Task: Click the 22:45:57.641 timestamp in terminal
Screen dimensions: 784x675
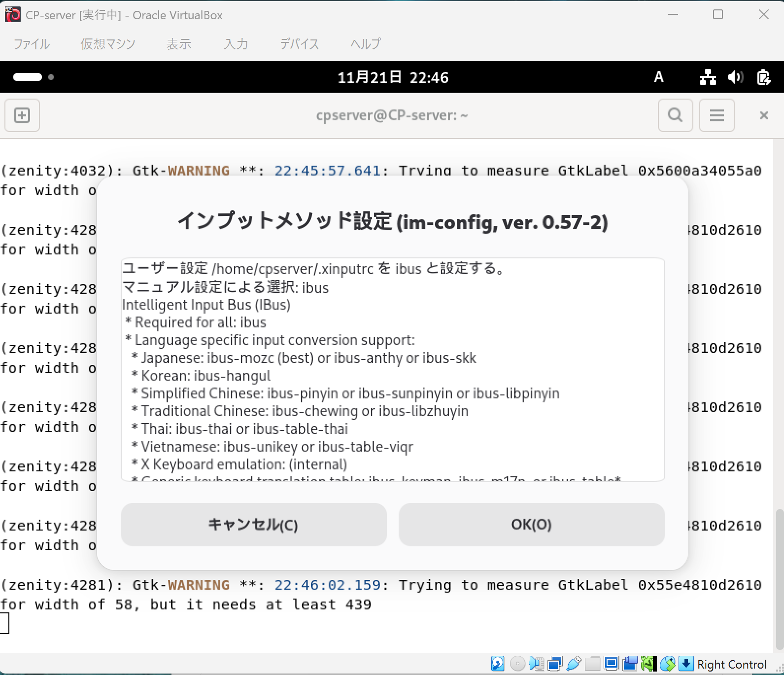Action: point(327,171)
